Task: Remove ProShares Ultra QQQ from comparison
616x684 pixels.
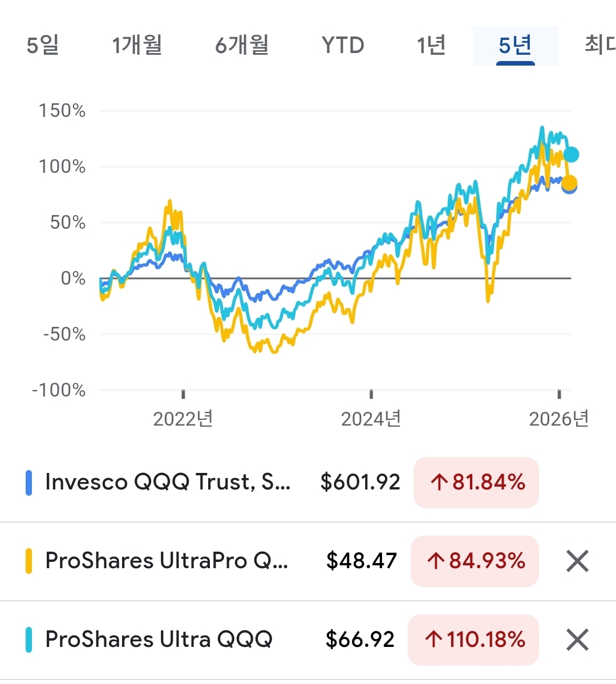Action: click(577, 640)
